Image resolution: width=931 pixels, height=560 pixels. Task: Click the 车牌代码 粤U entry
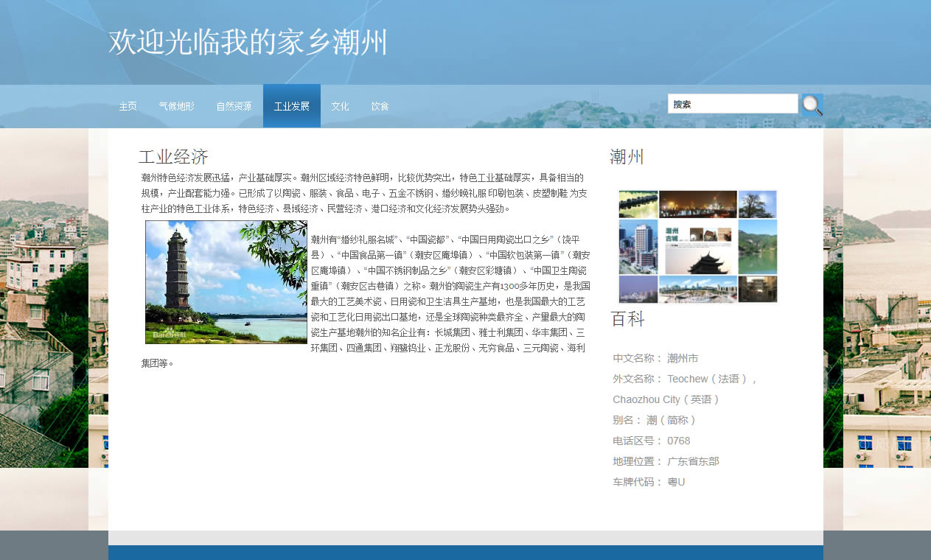click(649, 482)
